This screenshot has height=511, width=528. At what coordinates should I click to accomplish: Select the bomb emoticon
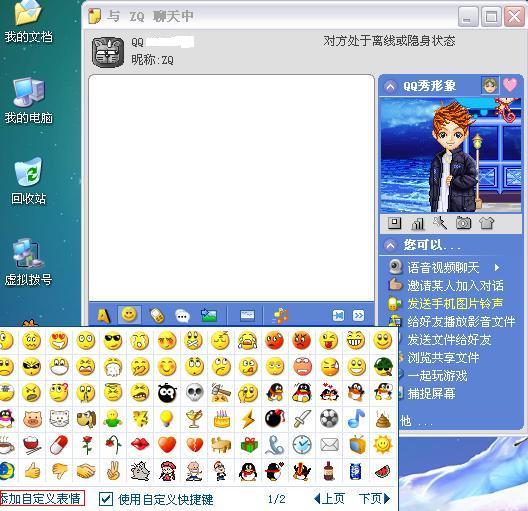[275, 419]
